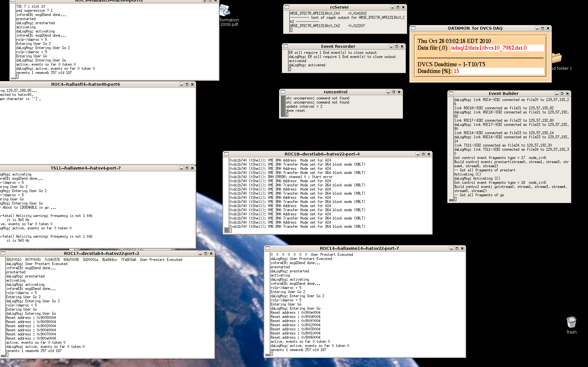This screenshot has height=367, width=588.
Task: Close the rcServer window
Action: (x=403, y=7)
